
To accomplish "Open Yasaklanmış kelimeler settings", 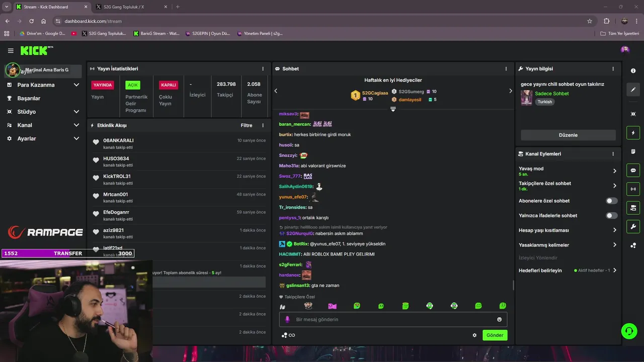I will (568, 245).
